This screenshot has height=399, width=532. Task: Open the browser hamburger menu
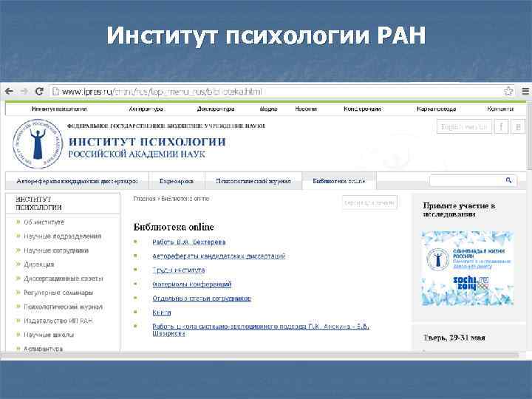[525, 91]
